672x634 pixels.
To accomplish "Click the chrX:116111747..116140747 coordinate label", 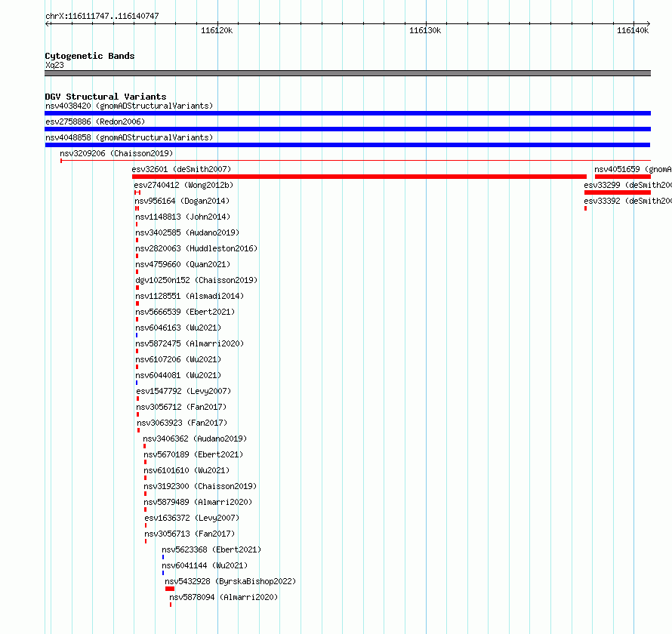I will [102, 17].
